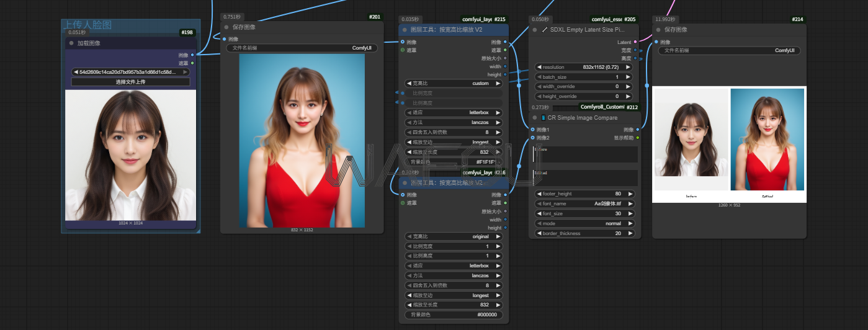This screenshot has width=868, height=330.
Task: Click the comfyui_essentials #205 badge
Action: (x=614, y=19)
